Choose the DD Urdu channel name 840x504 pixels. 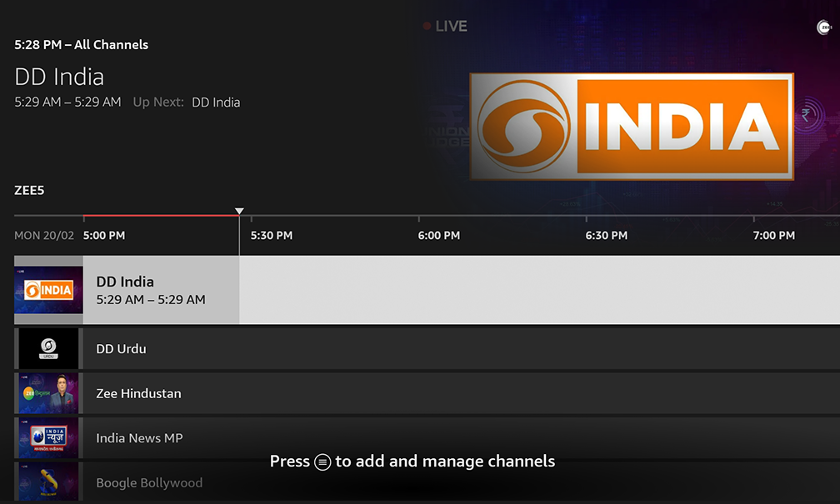pos(121,349)
